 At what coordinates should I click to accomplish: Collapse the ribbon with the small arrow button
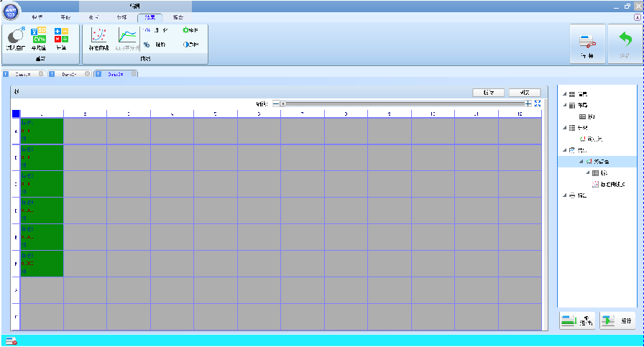(636, 16)
